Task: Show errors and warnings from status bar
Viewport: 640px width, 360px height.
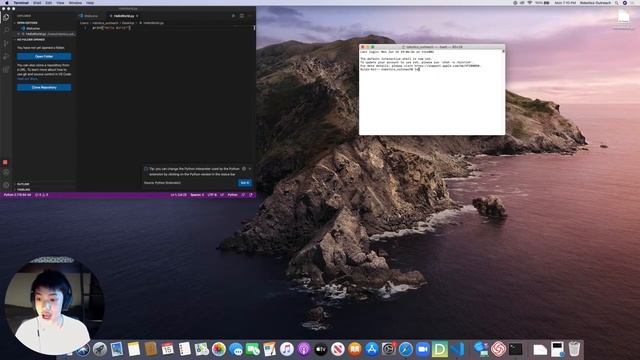Action: coord(42,195)
